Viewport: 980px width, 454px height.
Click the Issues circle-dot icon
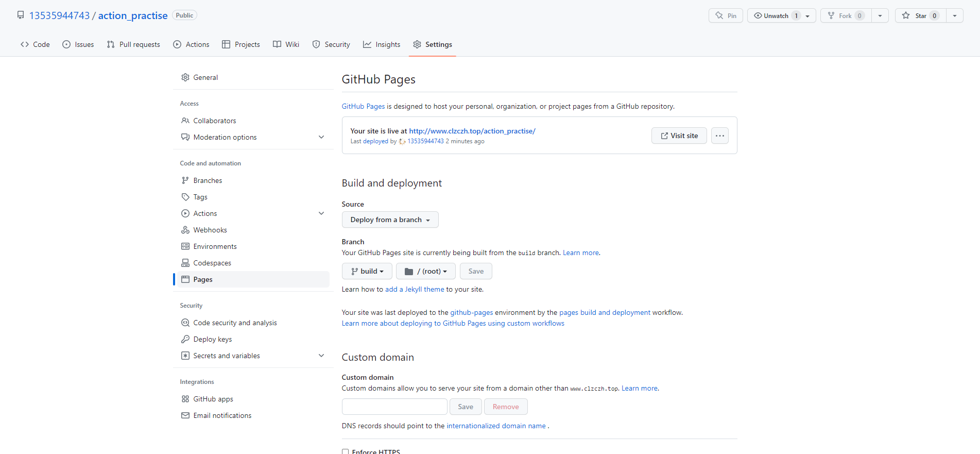coord(66,44)
